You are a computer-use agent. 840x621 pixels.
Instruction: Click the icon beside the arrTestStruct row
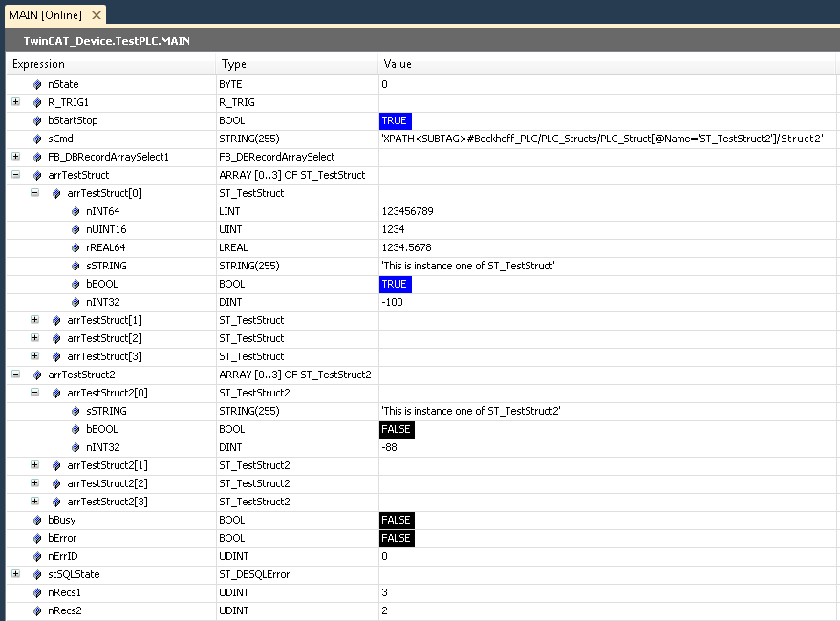click(37, 175)
